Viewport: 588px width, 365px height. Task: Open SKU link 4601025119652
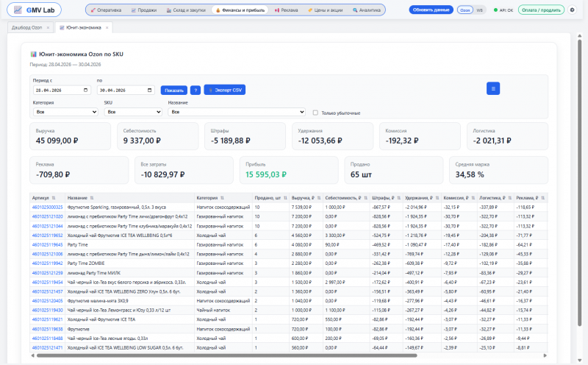(47, 235)
